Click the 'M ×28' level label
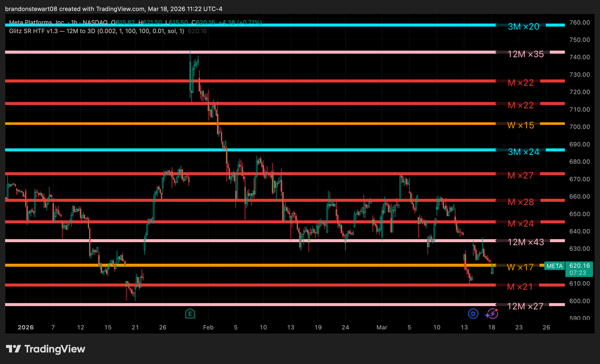Screen dimensions: 600x364 pos(521,202)
